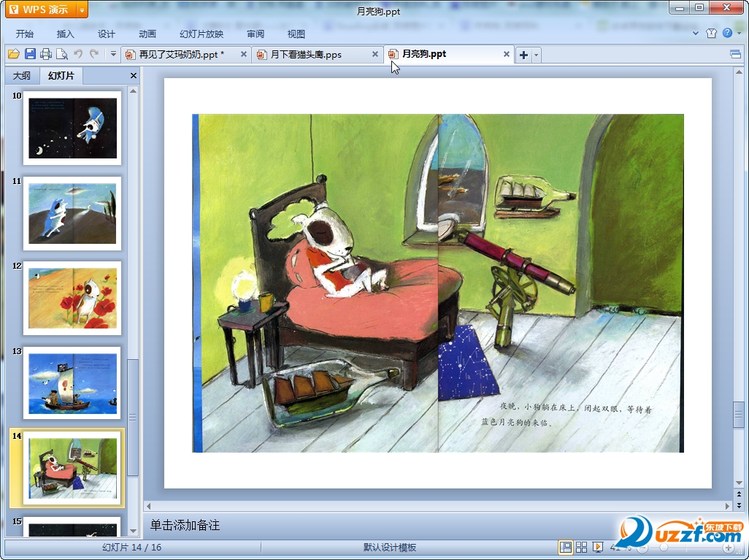Image resolution: width=749 pixels, height=560 pixels.
Task: Select slide 11 thumbnail
Action: coord(72,214)
